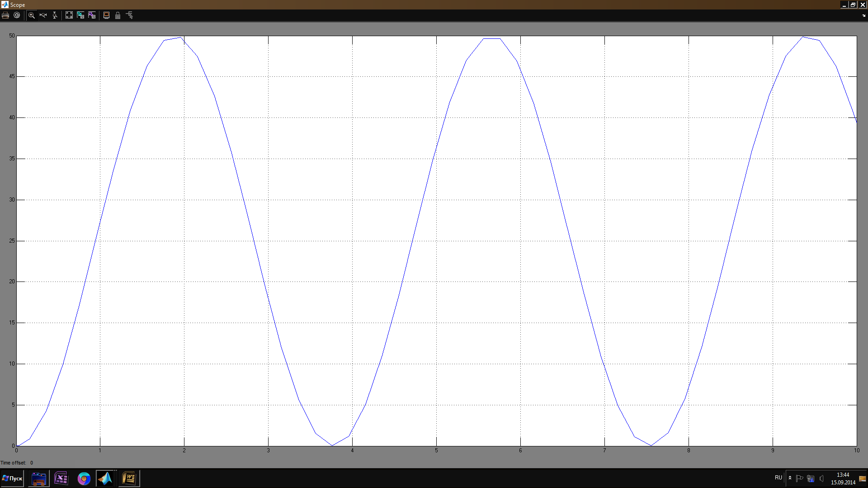The width and height of the screenshot is (868, 488).
Task: Open the clock showing 13:44
Action: pos(843,479)
